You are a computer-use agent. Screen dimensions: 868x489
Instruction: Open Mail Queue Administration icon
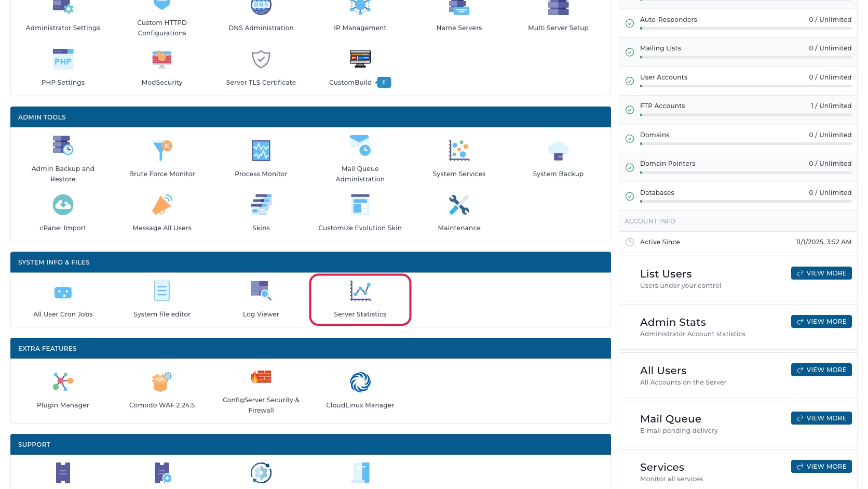click(360, 146)
